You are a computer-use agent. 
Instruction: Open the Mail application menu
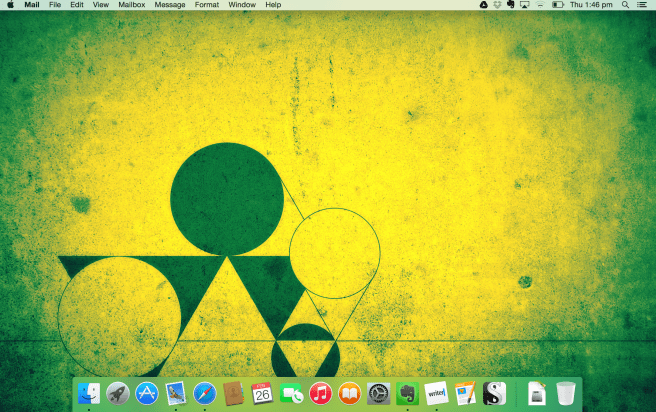(x=32, y=5)
